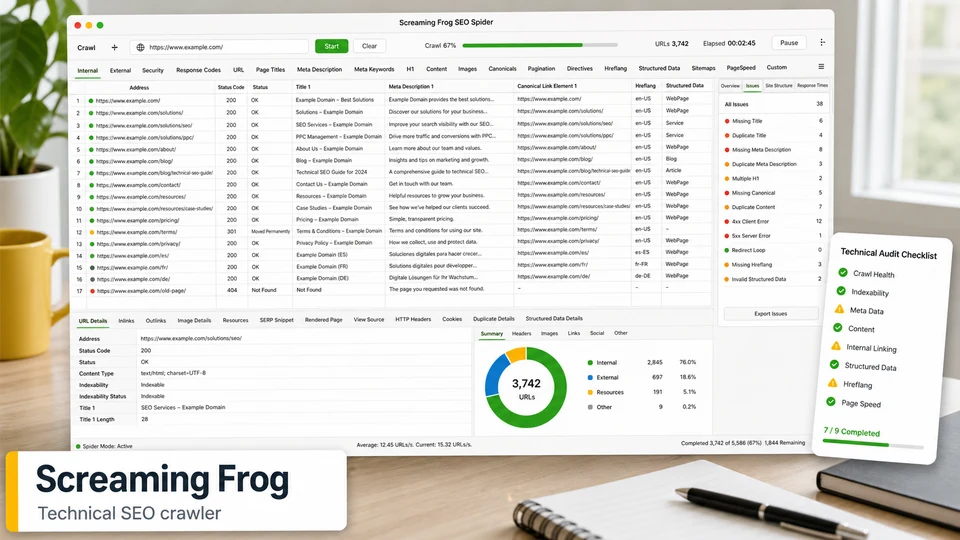Switch to the External tab
960x540 pixels.
(x=121, y=70)
